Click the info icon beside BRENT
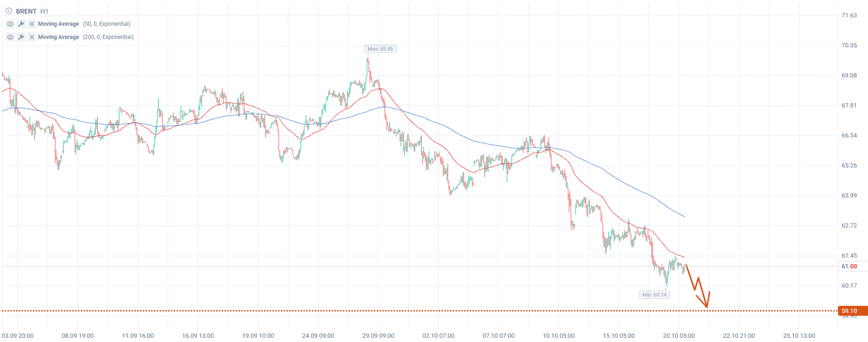868x342 pixels. [8, 11]
